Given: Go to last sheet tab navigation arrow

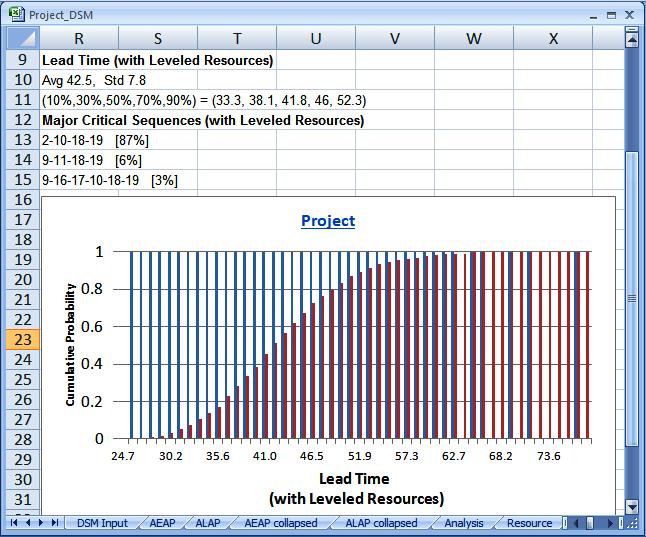Looking at the screenshot, I should [x=54, y=523].
